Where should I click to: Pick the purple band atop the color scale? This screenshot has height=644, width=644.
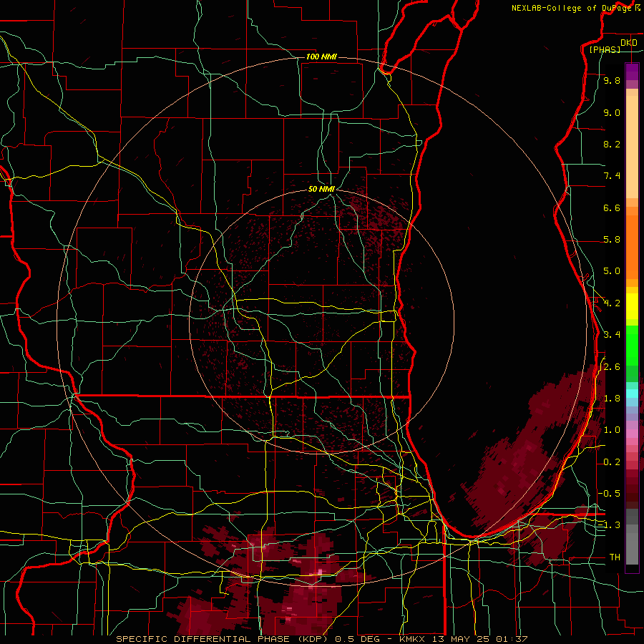pyautogui.click(x=632, y=72)
